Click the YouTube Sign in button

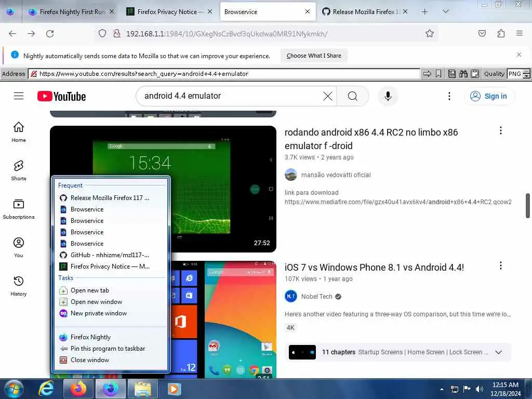(x=488, y=96)
